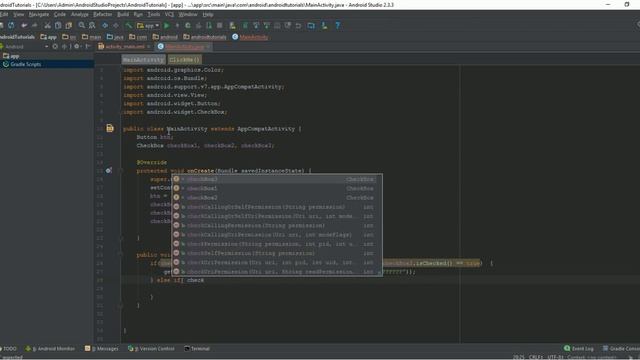Click the Redo arrow icon
Screen dimensions: 640x360
tap(34, 25)
